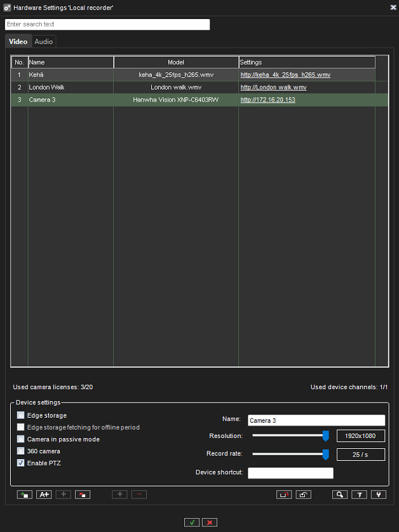The width and height of the screenshot is (399, 532).
Task: Toggle Edge storage fetching for offline period
Action: coord(21,427)
